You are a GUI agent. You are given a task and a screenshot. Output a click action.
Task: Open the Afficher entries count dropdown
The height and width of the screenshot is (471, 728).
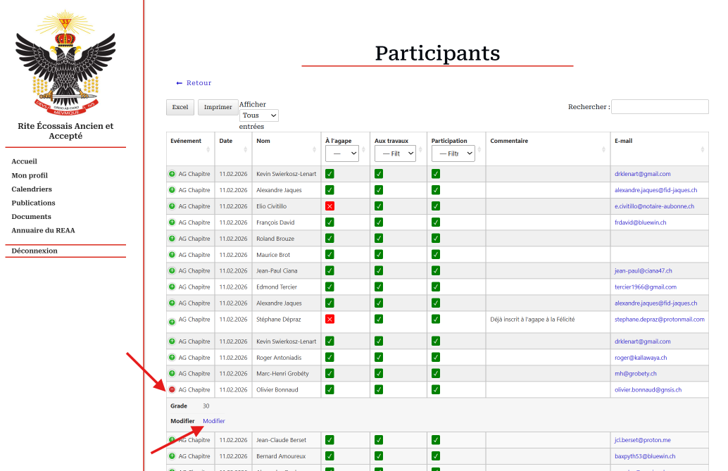258,116
